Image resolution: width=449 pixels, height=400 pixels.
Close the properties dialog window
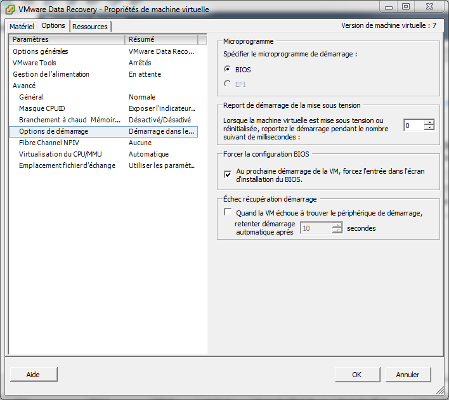(430, 7)
